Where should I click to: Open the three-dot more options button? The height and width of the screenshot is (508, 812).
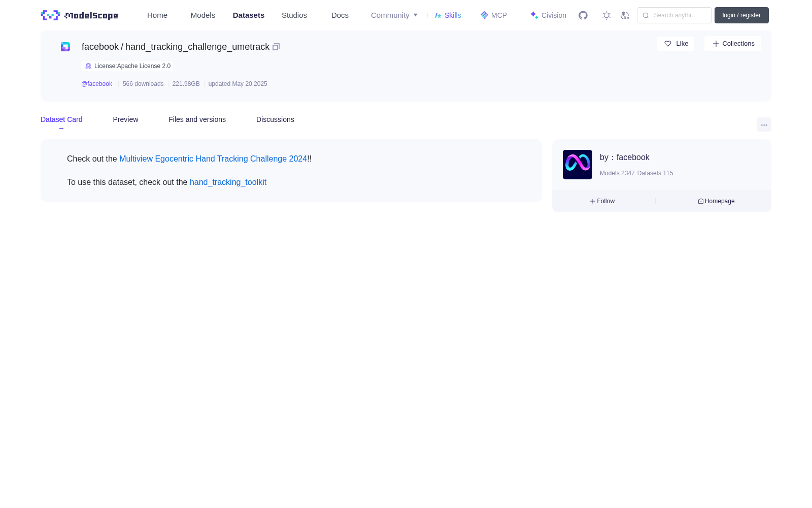[x=764, y=124]
